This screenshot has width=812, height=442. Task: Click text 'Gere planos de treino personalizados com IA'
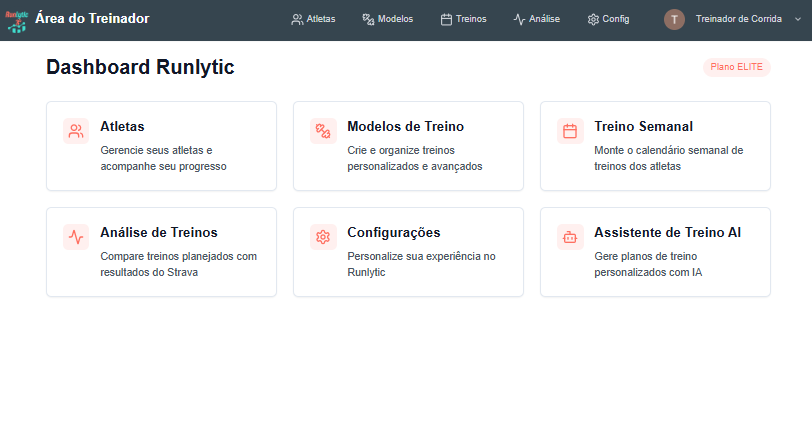tap(648, 264)
